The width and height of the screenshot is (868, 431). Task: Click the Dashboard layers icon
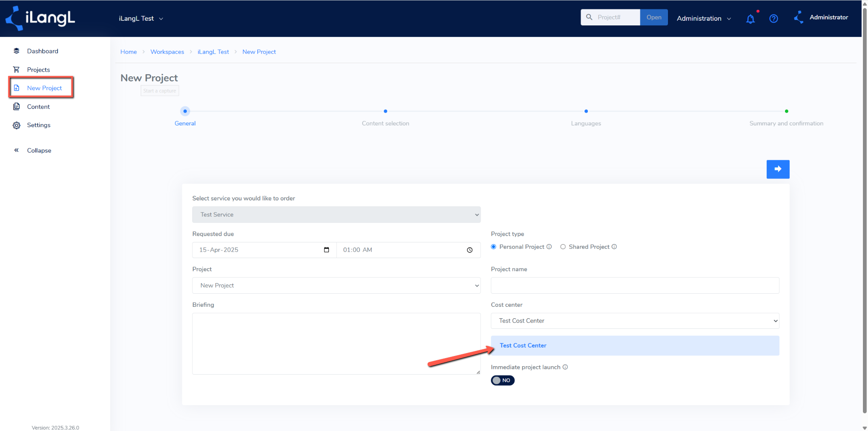pyautogui.click(x=17, y=51)
